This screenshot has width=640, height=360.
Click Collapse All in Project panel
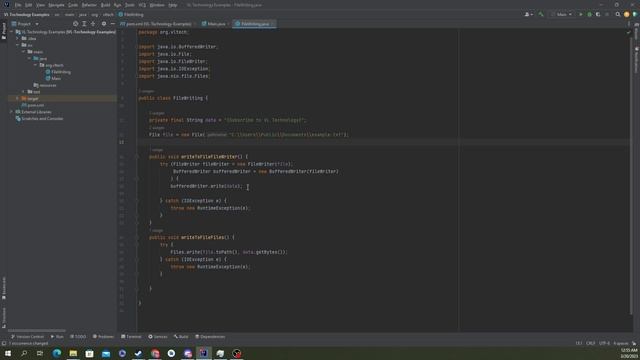click(93, 24)
